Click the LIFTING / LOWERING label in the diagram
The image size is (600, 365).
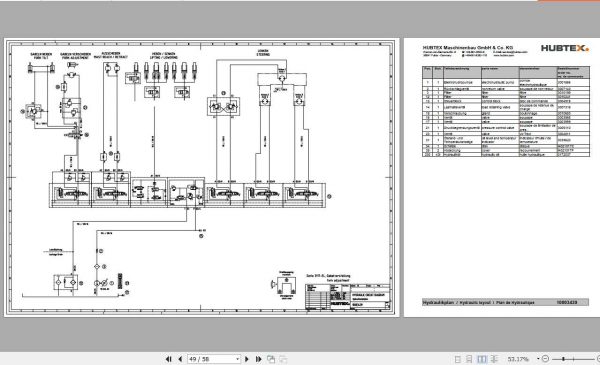(163, 57)
